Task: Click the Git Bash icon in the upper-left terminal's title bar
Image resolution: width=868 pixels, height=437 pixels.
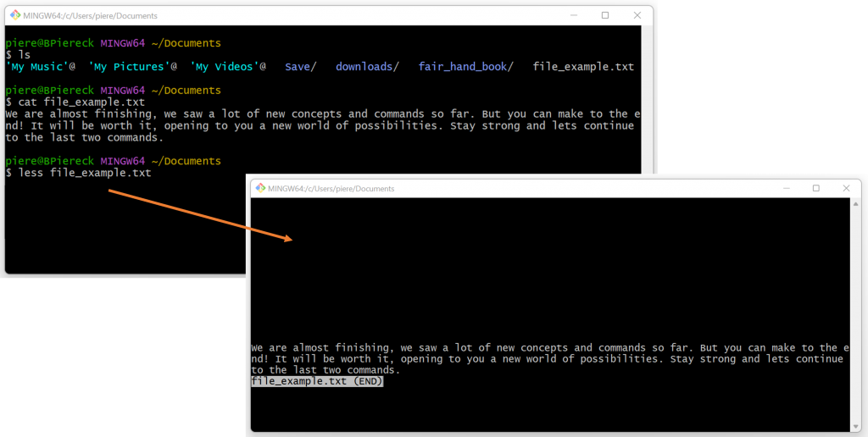Action: click(14, 15)
